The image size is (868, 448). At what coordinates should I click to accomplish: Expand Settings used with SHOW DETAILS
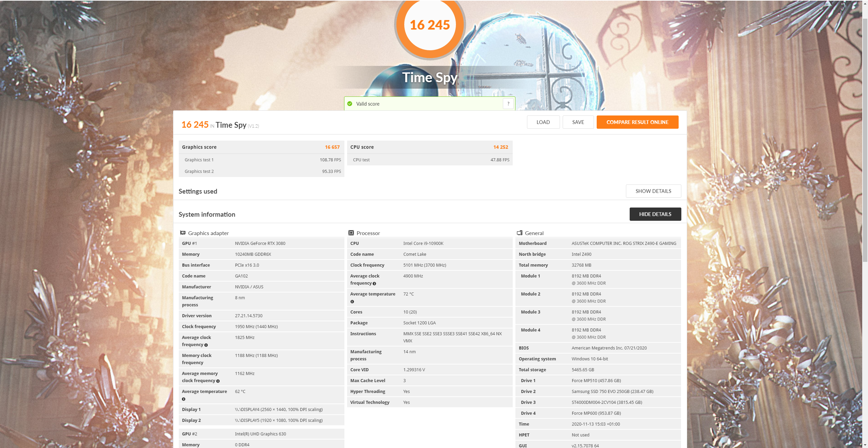653,191
